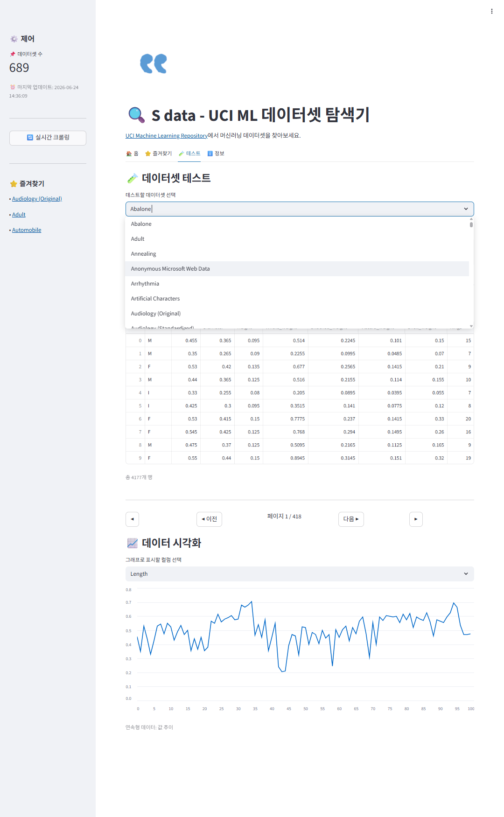Open the 정보 tab
Image resolution: width=504 pixels, height=817 pixels.
216,154
